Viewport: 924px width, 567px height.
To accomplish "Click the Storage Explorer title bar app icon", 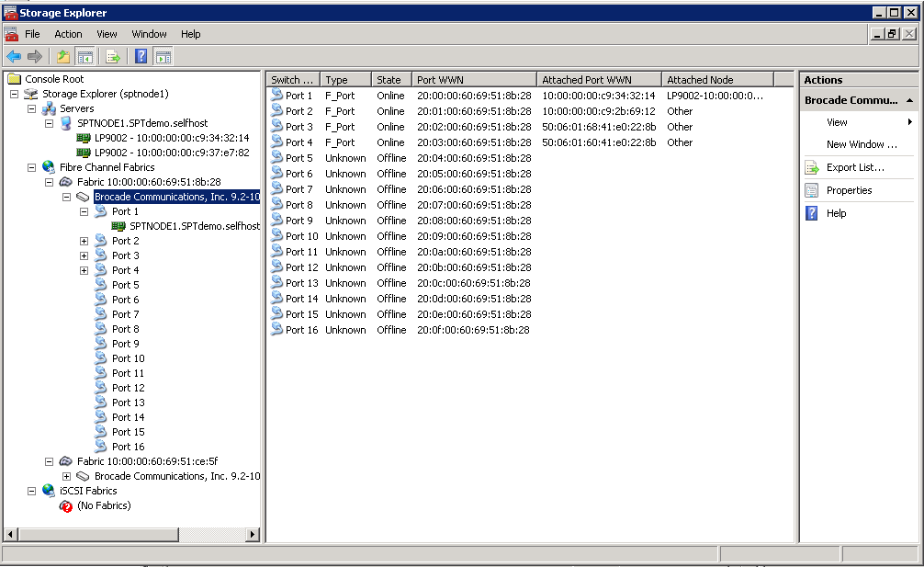I will pos(10,12).
